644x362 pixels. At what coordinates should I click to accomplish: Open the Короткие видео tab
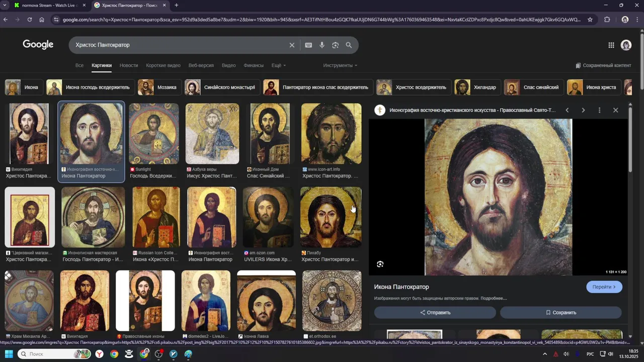(x=163, y=65)
